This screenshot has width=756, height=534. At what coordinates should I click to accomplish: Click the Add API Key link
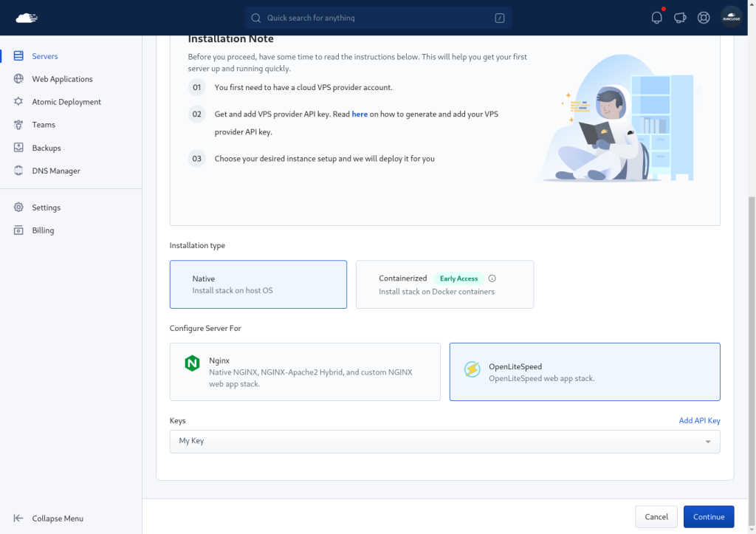[x=699, y=421]
